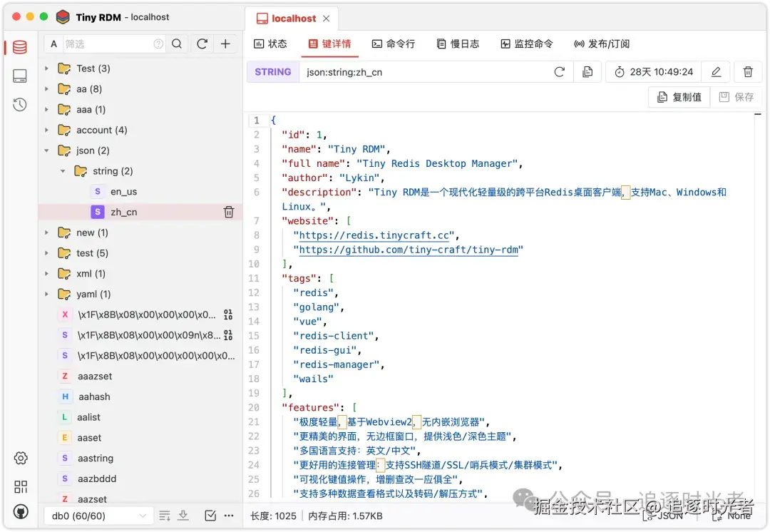Expand the account (4) folder
The height and width of the screenshot is (532, 770).
[x=46, y=131]
